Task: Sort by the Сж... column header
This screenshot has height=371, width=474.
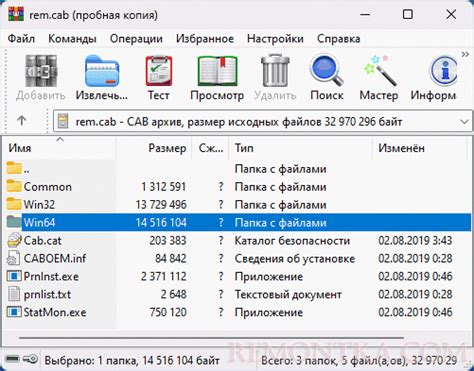Action: point(210,148)
